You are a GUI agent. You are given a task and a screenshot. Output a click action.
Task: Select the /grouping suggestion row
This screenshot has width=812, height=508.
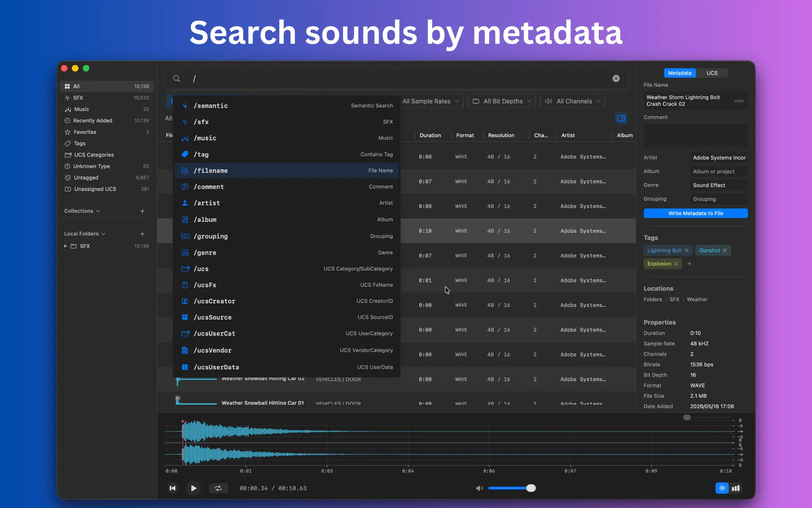pyautogui.click(x=287, y=236)
